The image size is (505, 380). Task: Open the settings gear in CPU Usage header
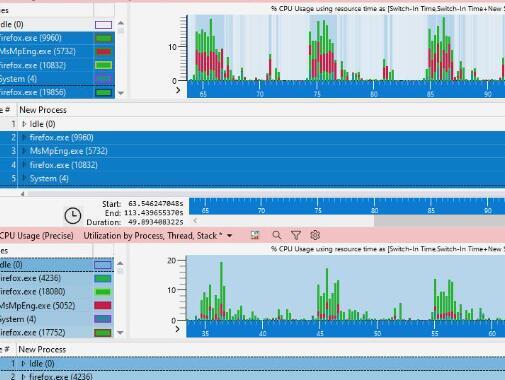click(315, 235)
